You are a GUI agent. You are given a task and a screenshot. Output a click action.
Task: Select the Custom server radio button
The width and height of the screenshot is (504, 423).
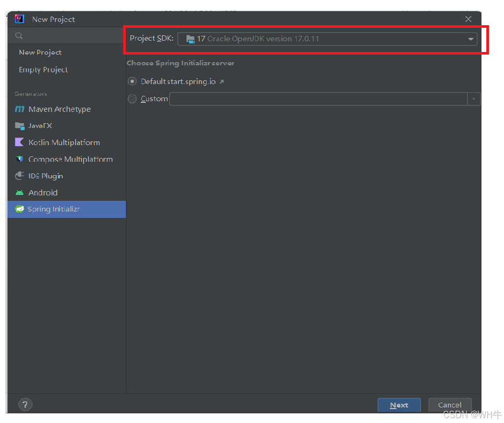point(132,99)
